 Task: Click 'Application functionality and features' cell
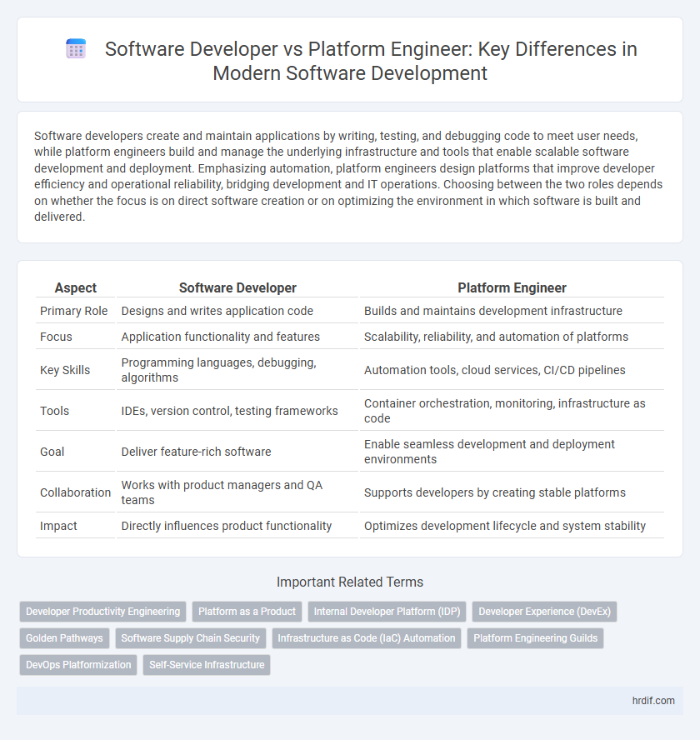coord(237,337)
